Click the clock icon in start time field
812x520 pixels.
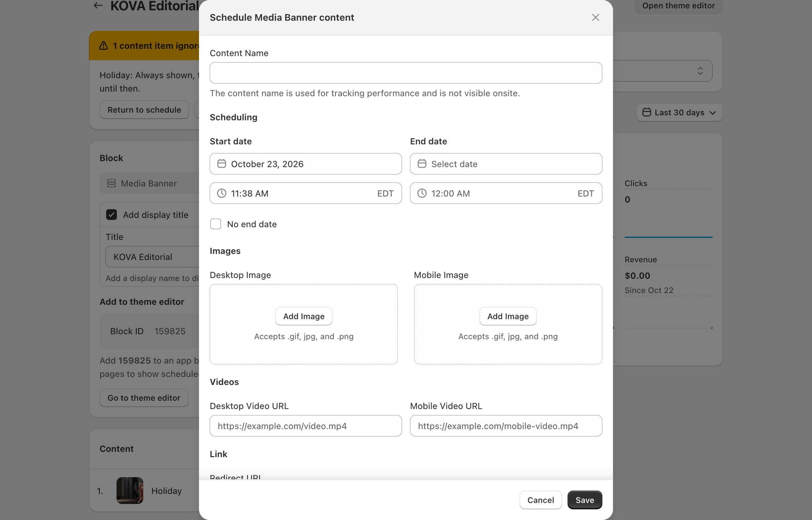pos(222,193)
